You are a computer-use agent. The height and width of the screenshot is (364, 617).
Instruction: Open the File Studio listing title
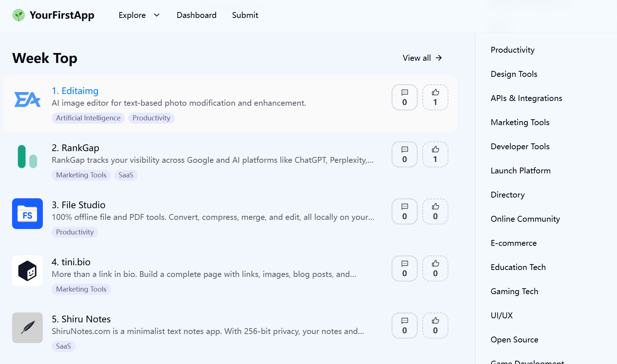point(78,205)
